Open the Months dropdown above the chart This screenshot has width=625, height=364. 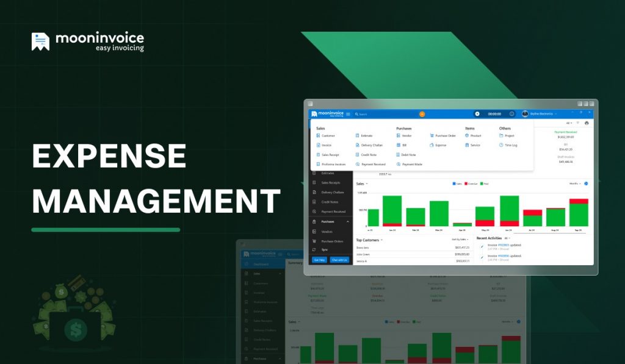[x=576, y=183]
